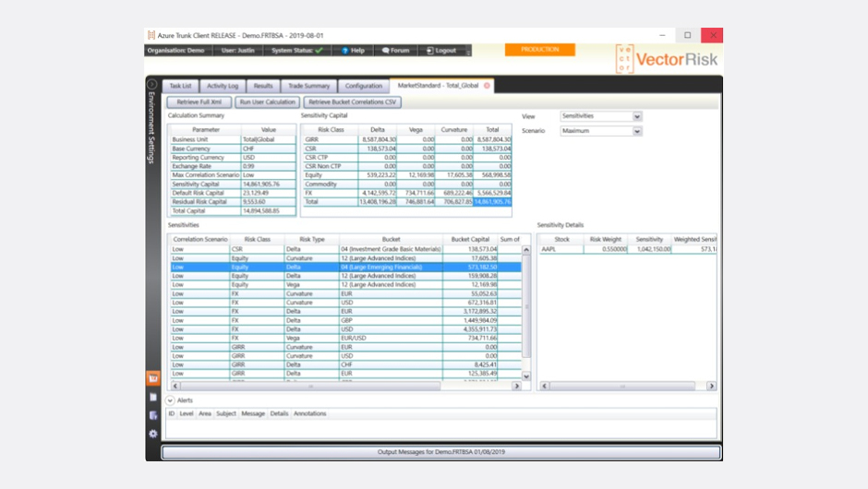Switch to the Activity Log tab

click(223, 86)
